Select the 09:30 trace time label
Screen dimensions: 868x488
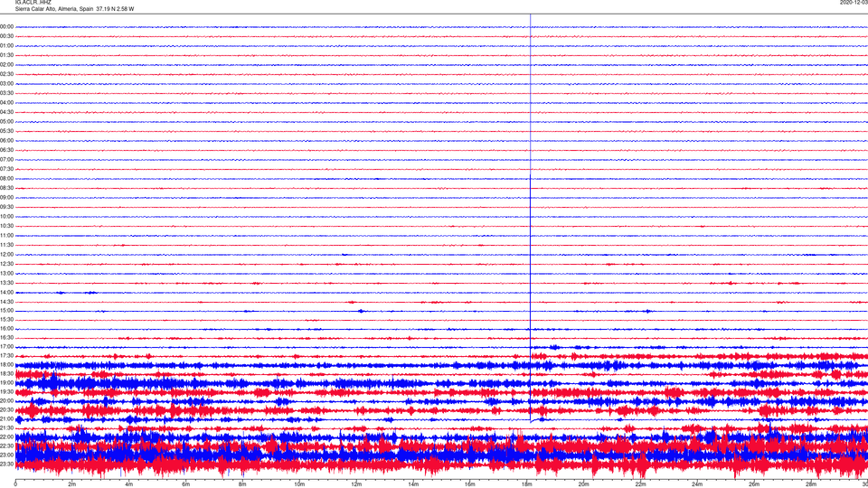click(x=6, y=208)
